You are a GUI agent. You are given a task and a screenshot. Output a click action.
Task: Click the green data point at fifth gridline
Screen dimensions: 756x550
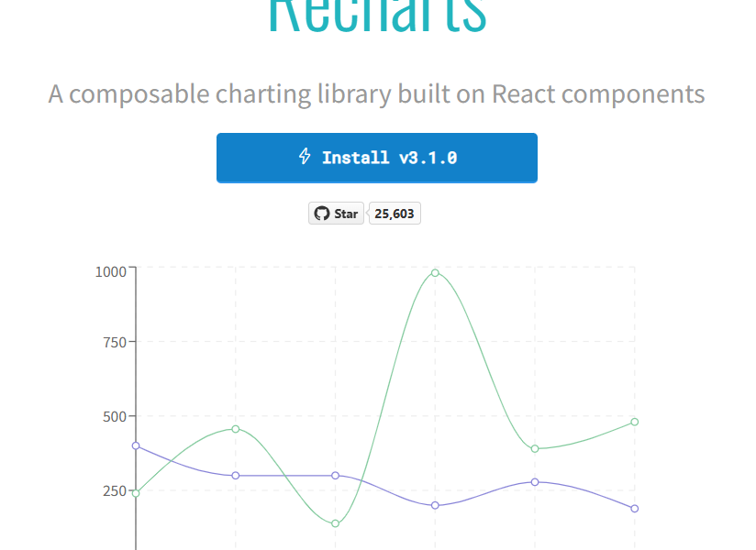pos(535,449)
